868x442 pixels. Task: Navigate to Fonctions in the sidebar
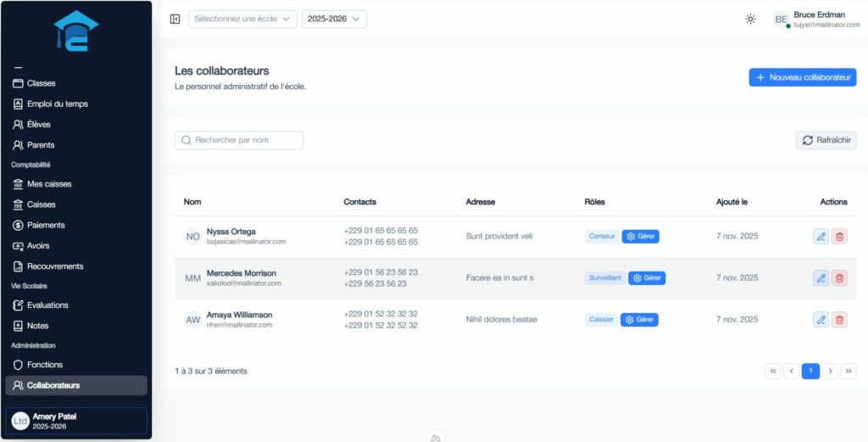pos(44,364)
